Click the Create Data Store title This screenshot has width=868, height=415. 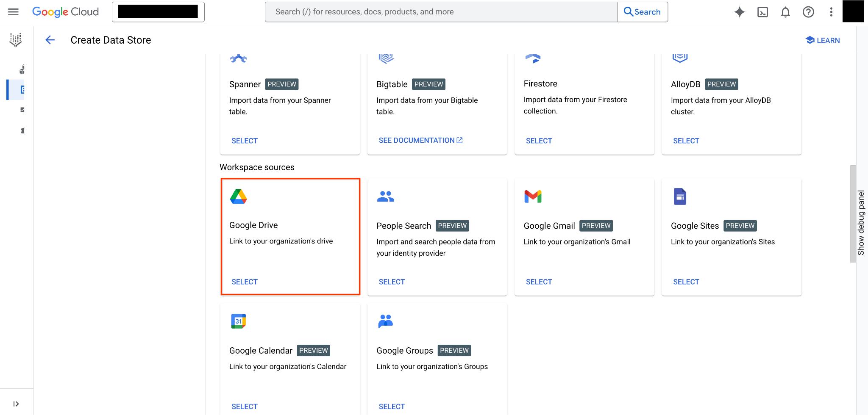[x=111, y=40]
